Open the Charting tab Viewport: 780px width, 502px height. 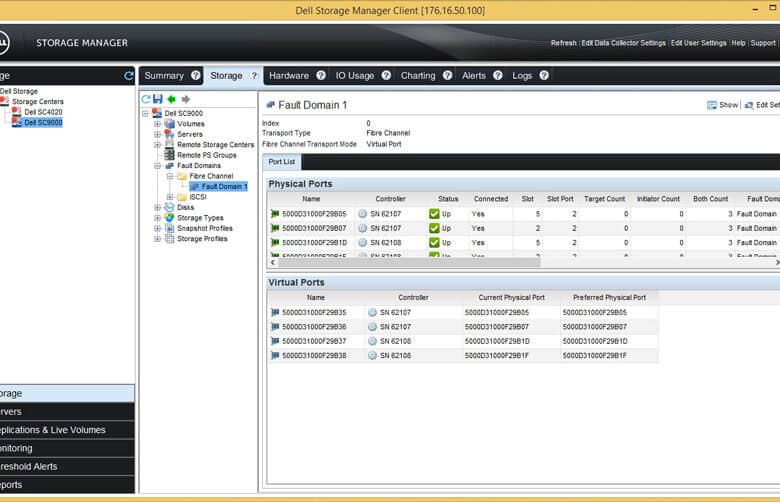(418, 76)
